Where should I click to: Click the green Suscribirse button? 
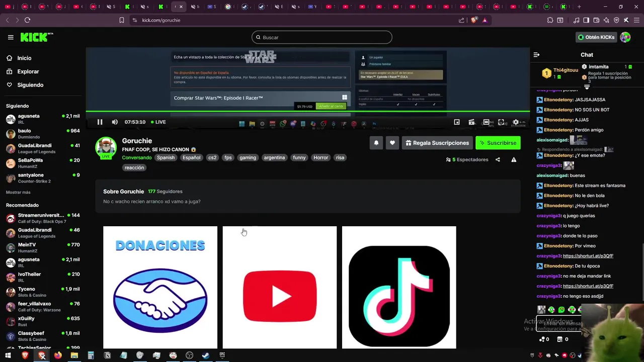tap(498, 143)
